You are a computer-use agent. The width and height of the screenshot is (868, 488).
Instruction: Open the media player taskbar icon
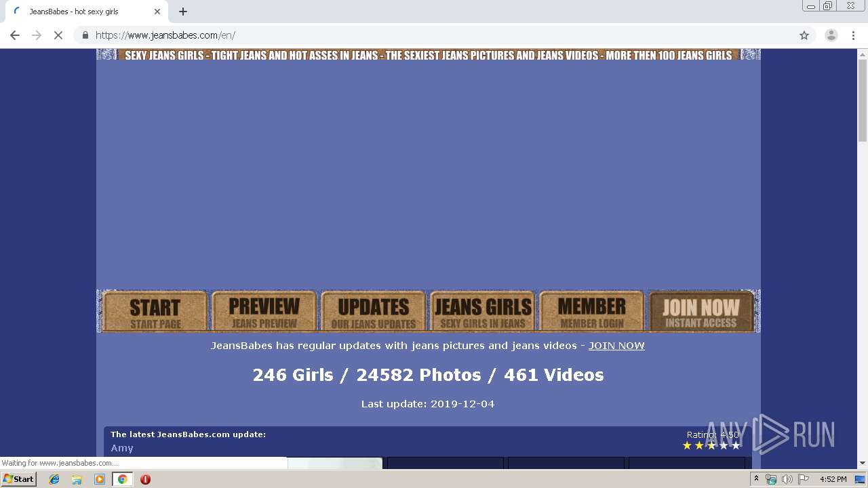click(x=100, y=479)
